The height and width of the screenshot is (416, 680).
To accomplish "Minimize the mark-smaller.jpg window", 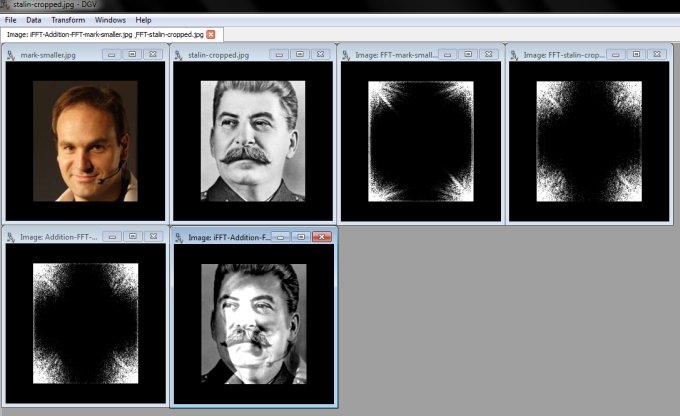I will point(112,54).
